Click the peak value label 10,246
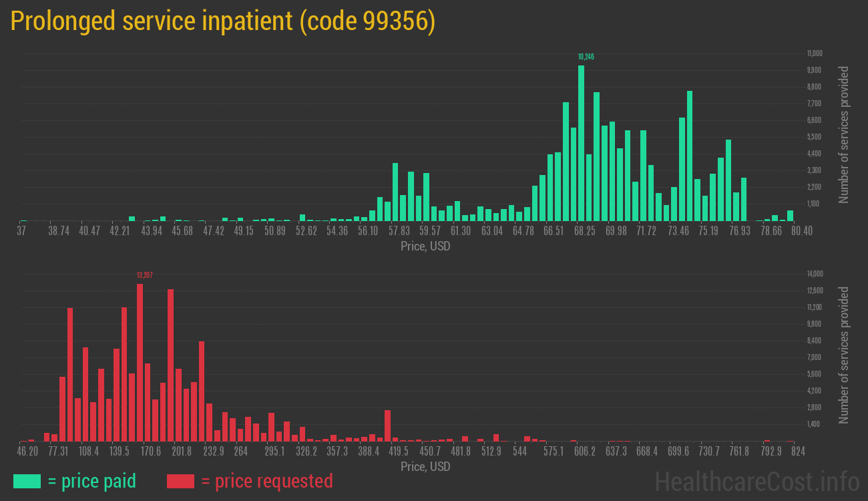 tap(586, 57)
